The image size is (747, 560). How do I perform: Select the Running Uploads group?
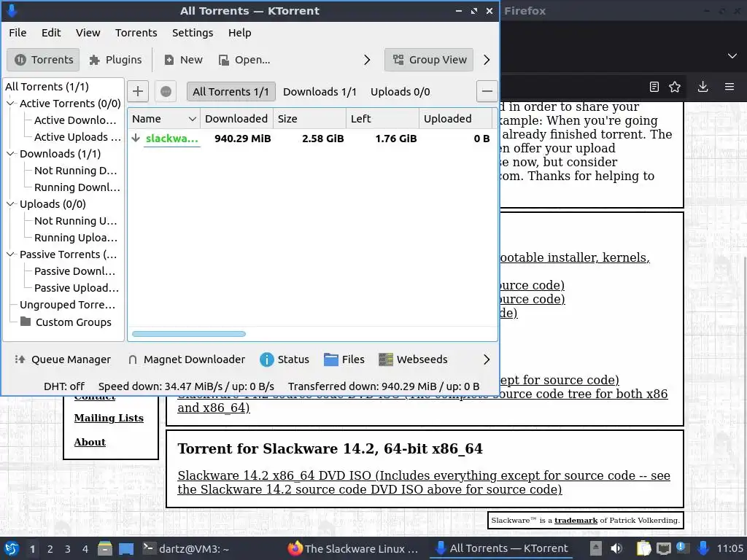click(75, 237)
